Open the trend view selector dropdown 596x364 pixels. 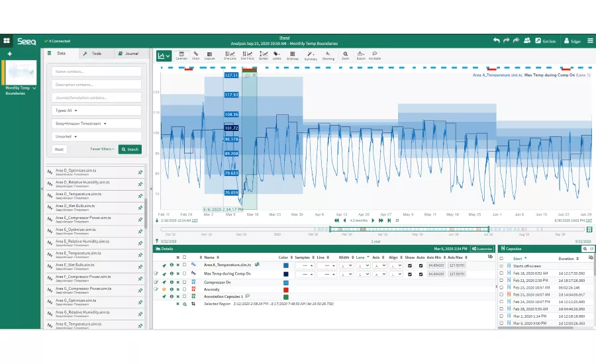tap(164, 56)
